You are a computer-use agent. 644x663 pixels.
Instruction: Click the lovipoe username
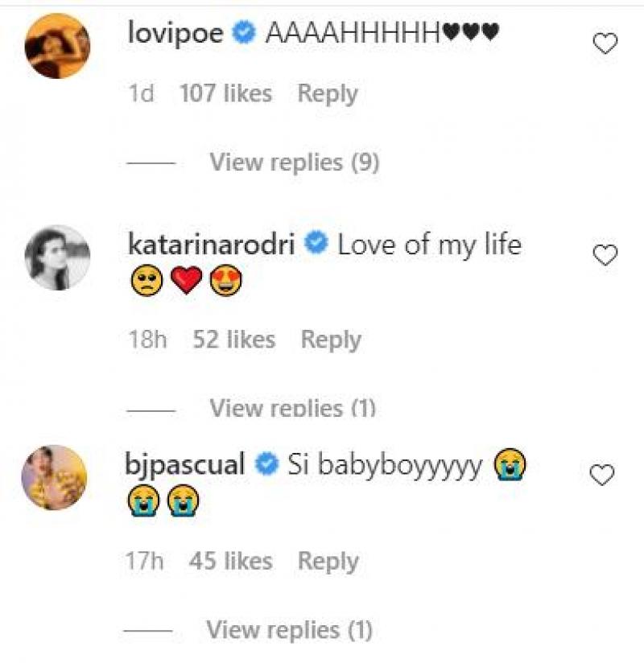tap(176, 33)
